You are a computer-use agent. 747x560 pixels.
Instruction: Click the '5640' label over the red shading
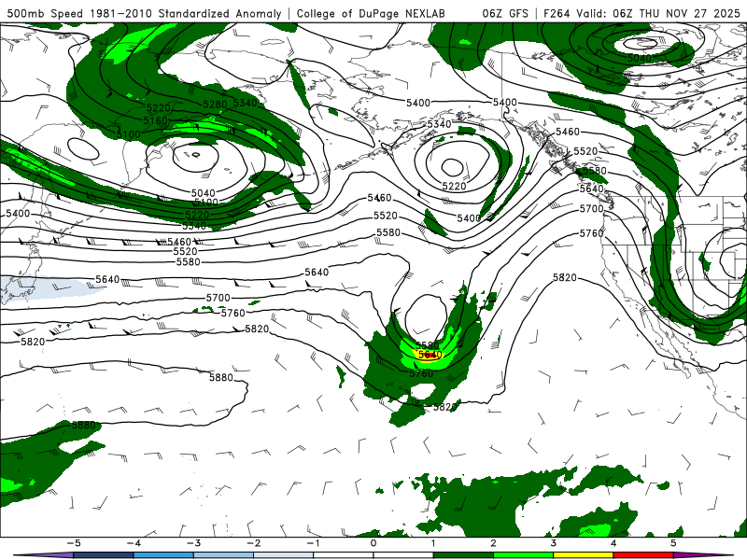click(430, 355)
